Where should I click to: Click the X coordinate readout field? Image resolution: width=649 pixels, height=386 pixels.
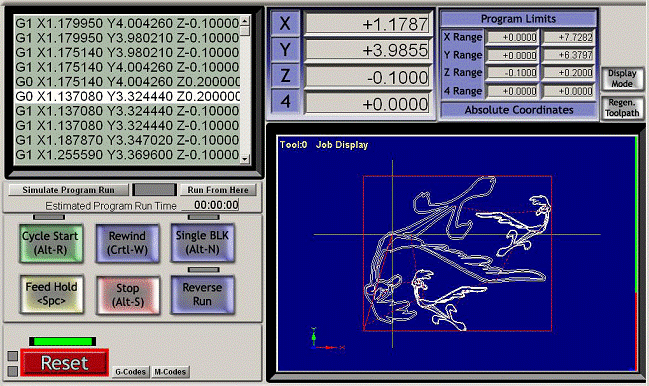click(368, 24)
